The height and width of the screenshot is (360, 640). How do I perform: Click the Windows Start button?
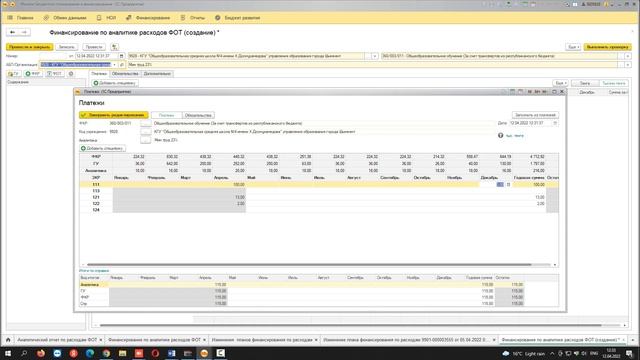(8, 353)
